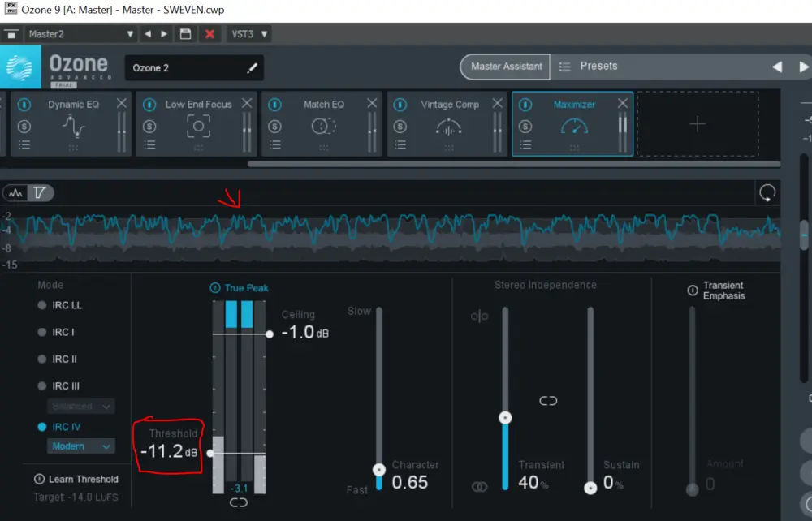
Task: Launch Master Assistant
Action: pyautogui.click(x=505, y=67)
